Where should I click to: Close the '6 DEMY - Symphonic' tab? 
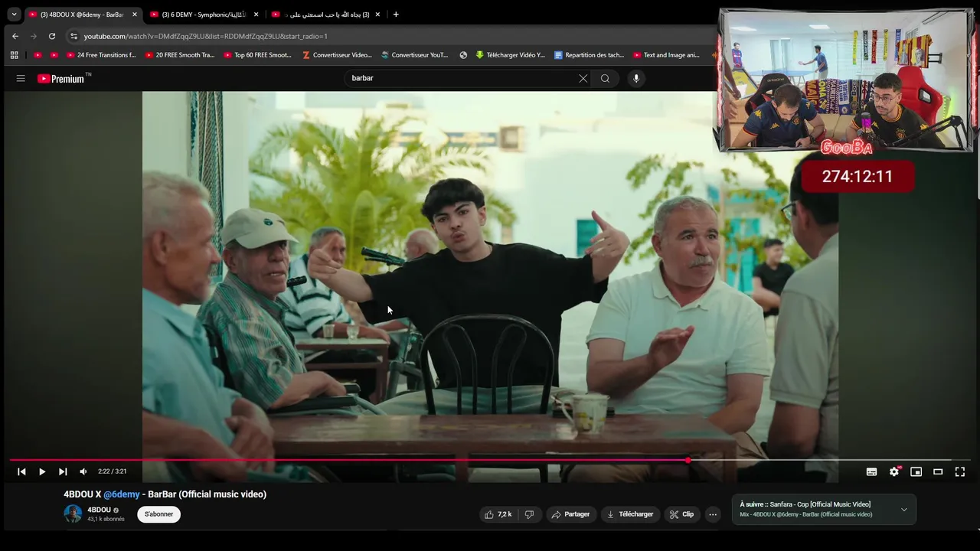tap(256, 15)
